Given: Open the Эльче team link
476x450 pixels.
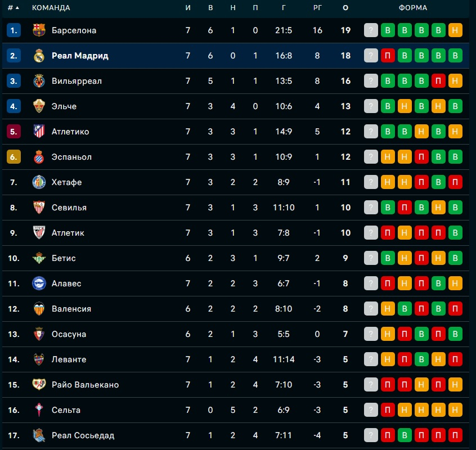Looking at the screenshot, I should point(64,106).
